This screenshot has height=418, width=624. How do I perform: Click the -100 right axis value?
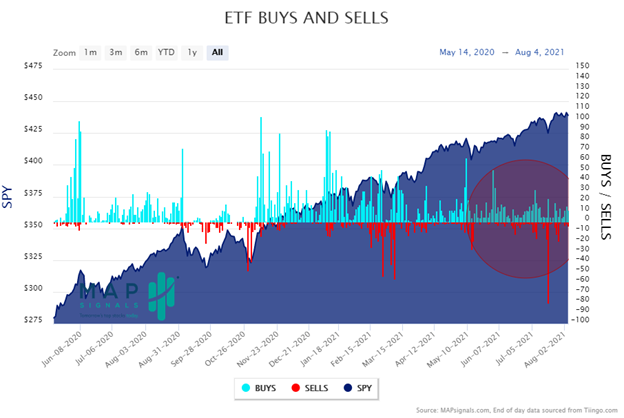tap(581, 320)
